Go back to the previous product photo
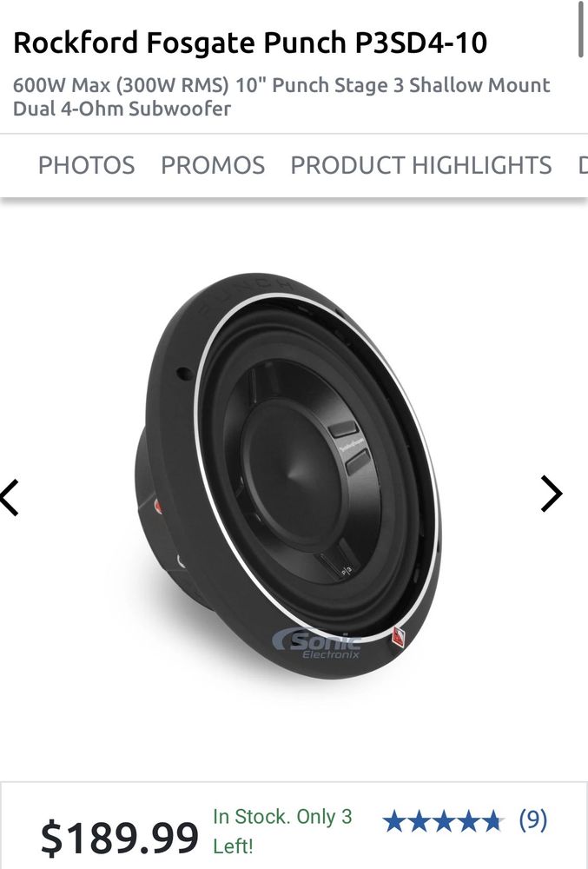 (10, 497)
